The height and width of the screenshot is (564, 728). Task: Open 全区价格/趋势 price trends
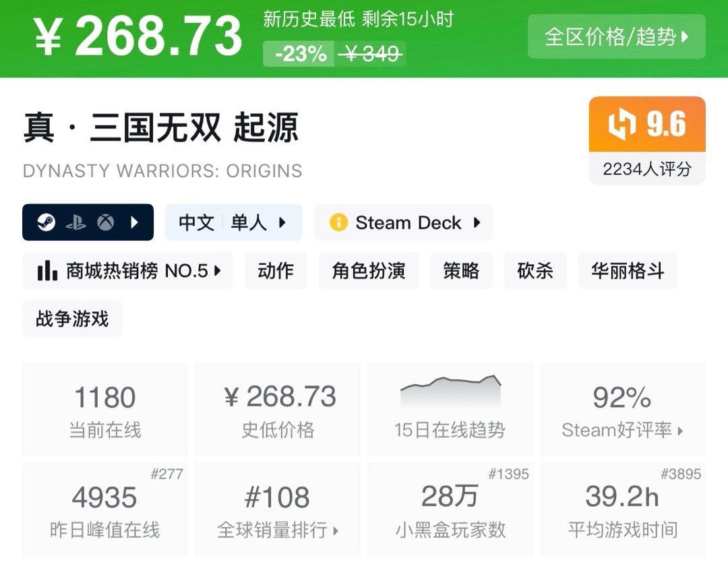tap(616, 36)
